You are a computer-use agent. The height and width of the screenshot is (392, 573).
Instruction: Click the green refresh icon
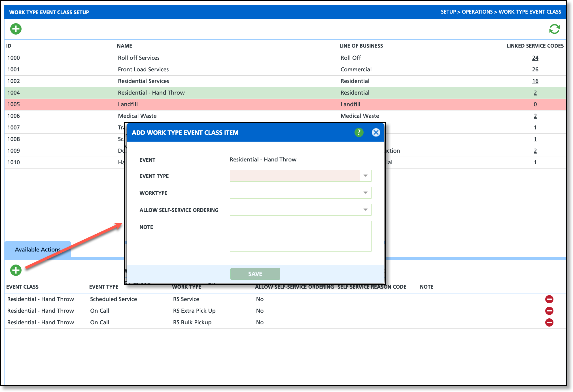[x=554, y=29]
